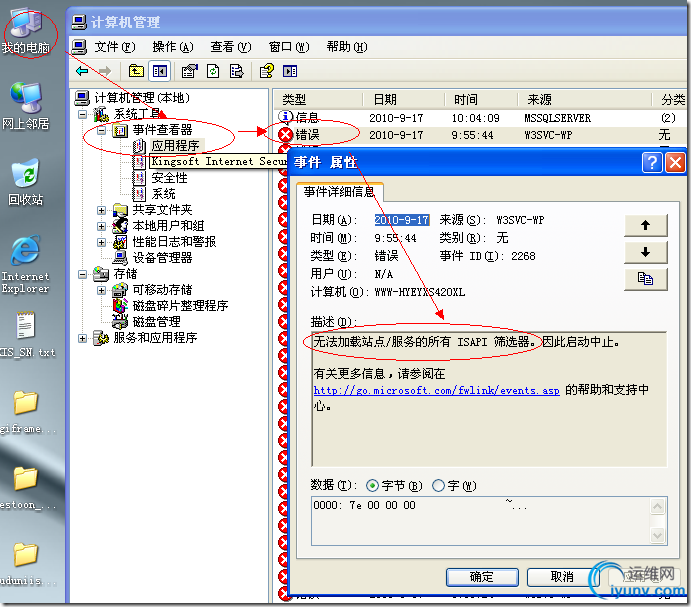
Task: Click the highlighted date 2010-9-17 field
Action: coord(402,220)
